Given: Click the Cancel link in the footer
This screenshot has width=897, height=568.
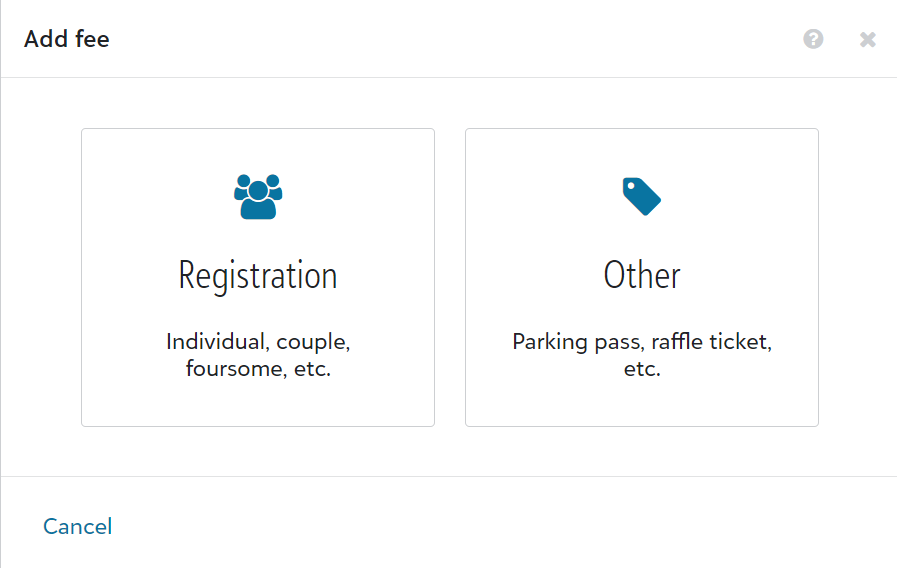Looking at the screenshot, I should pos(78,526).
